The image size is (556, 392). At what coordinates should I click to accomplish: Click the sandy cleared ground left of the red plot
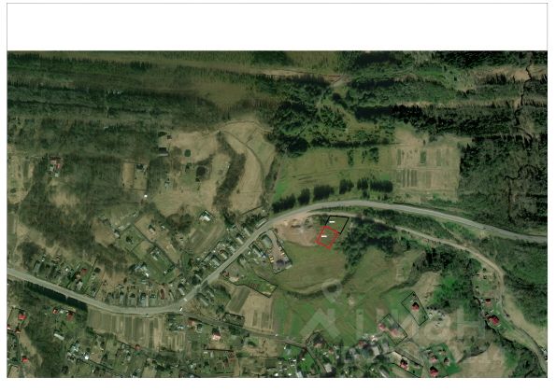297,231
